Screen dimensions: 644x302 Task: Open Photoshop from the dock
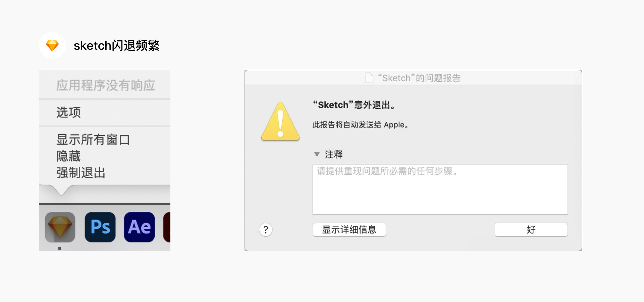coord(100,227)
